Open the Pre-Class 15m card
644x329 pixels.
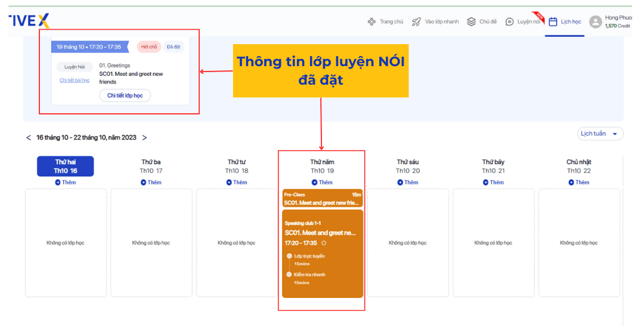[323, 198]
